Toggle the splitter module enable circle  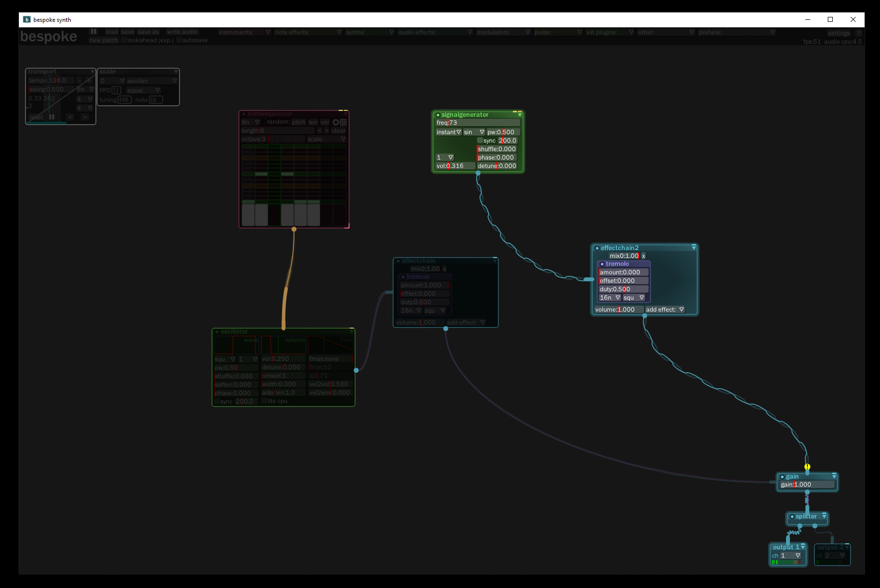(x=792, y=516)
